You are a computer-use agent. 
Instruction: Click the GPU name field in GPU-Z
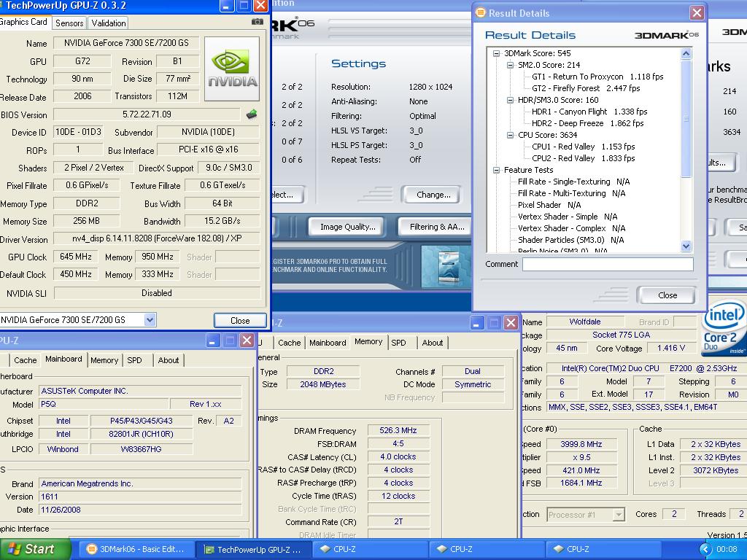[126, 43]
